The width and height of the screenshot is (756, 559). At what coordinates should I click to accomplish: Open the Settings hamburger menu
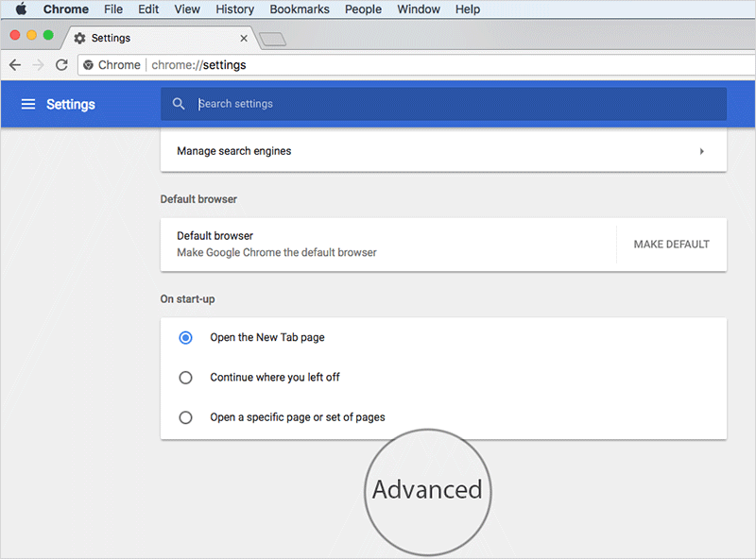coord(28,104)
